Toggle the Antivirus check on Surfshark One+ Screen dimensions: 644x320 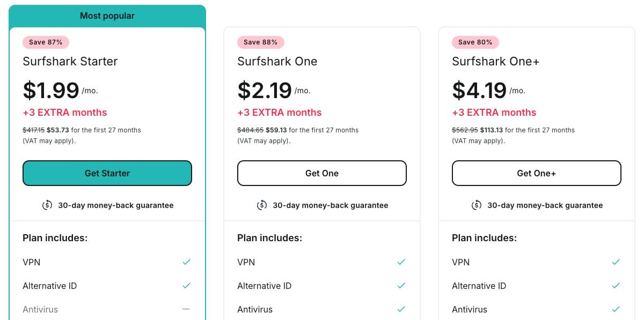[616, 309]
